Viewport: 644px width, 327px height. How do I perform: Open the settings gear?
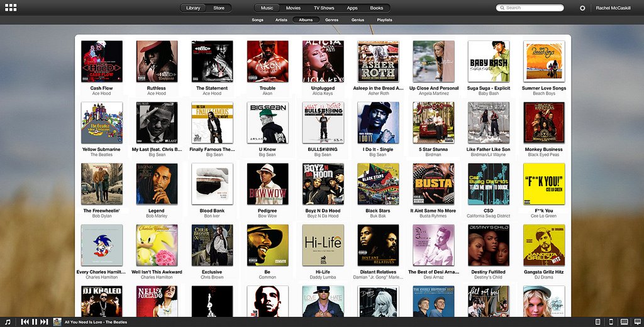pos(582,8)
